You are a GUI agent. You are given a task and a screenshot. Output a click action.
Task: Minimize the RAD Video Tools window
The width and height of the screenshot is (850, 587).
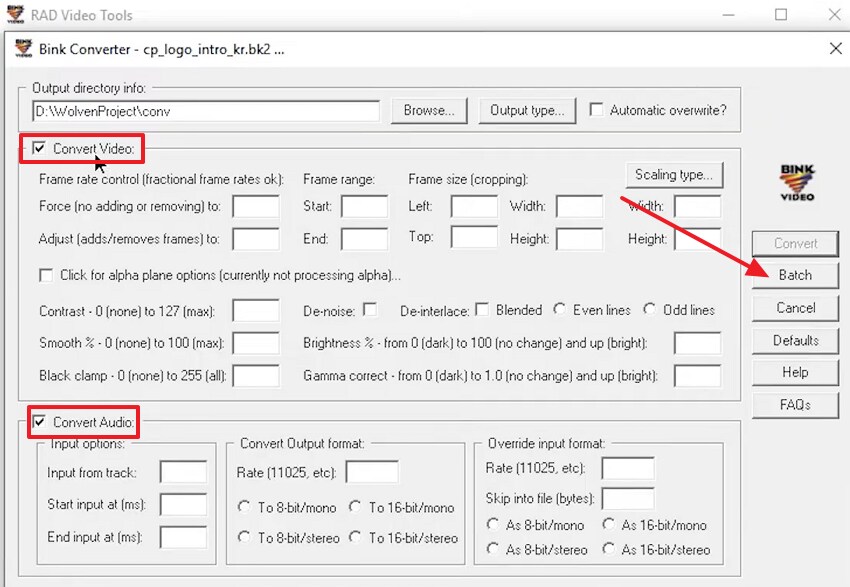tap(729, 15)
